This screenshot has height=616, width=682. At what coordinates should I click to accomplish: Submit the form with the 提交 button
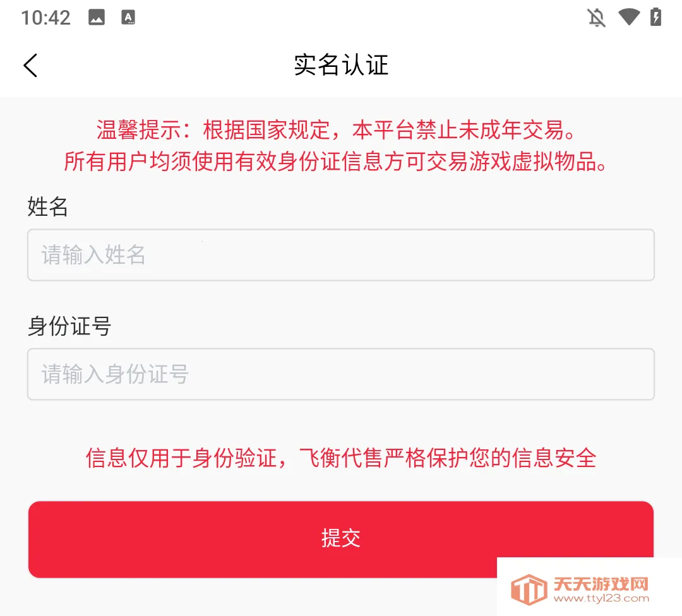click(x=341, y=540)
